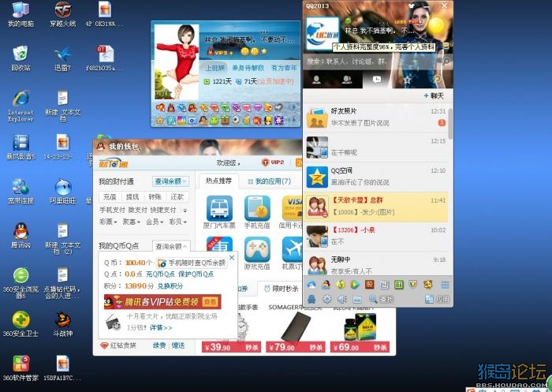552x392 pixels.
Task: Click the 查找 search contacts button
Action: coord(381,300)
